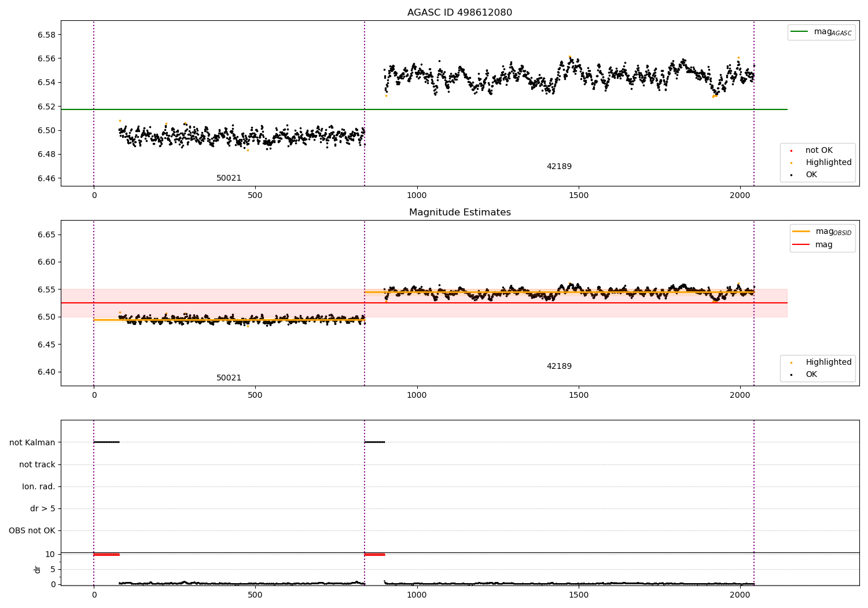Image resolution: width=868 pixels, height=608 pixels.
Task: Click the 6.58 tick on top plot axis
Action: [x=46, y=35]
